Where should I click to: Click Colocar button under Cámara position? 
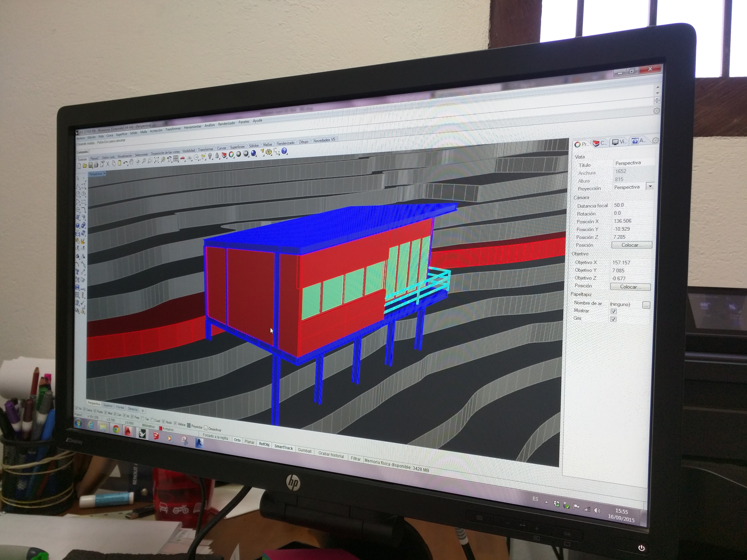tap(632, 245)
